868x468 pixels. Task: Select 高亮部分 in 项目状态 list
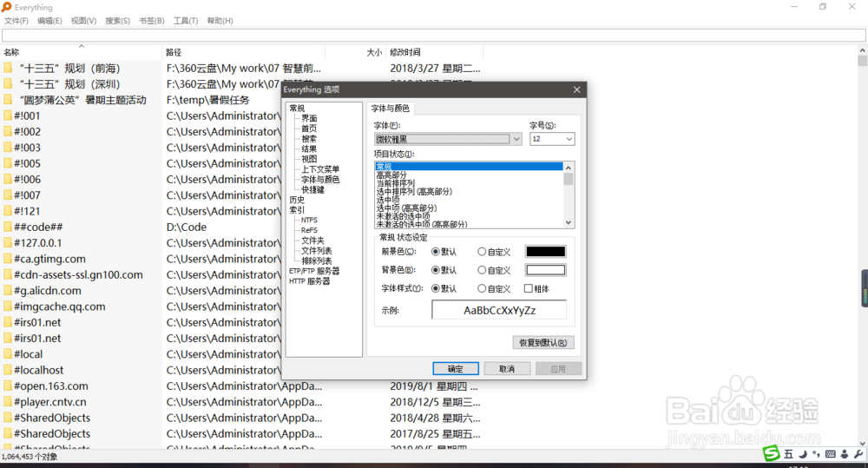(x=391, y=175)
